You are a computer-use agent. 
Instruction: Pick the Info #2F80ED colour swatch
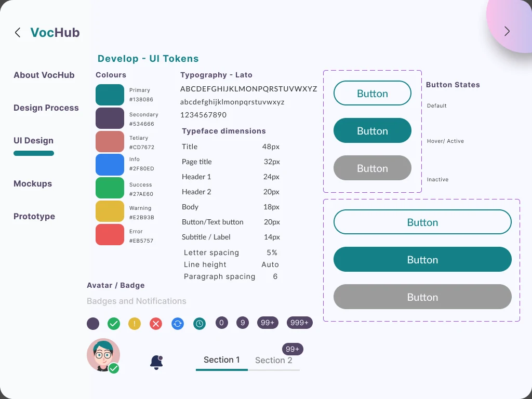click(110, 165)
